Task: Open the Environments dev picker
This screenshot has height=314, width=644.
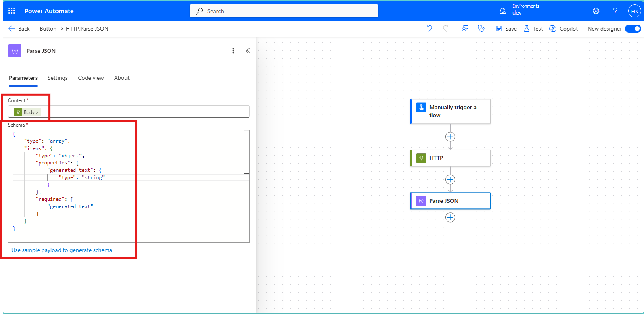Action: pyautogui.click(x=520, y=10)
